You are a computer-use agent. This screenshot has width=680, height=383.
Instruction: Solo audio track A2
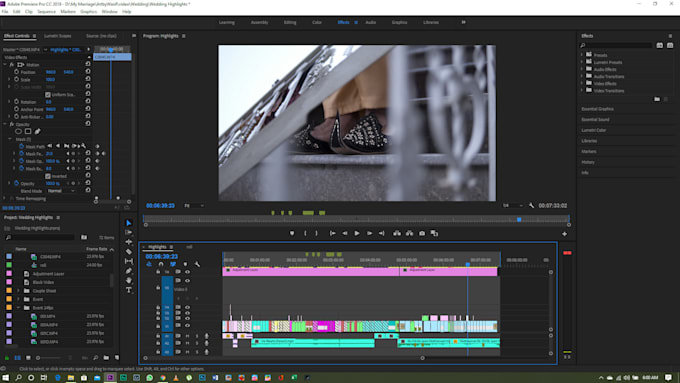tap(197, 343)
